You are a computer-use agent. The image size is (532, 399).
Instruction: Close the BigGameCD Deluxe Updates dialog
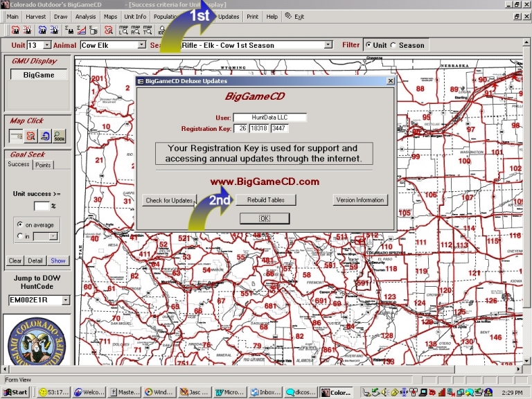coord(391,81)
